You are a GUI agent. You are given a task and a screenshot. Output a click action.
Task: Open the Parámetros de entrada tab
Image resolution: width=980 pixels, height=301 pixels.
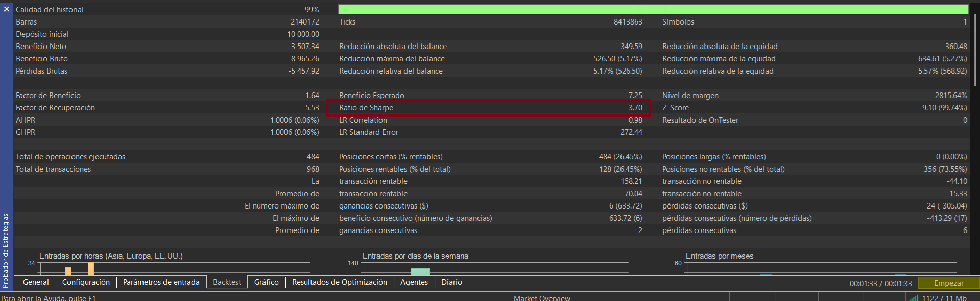tap(161, 282)
